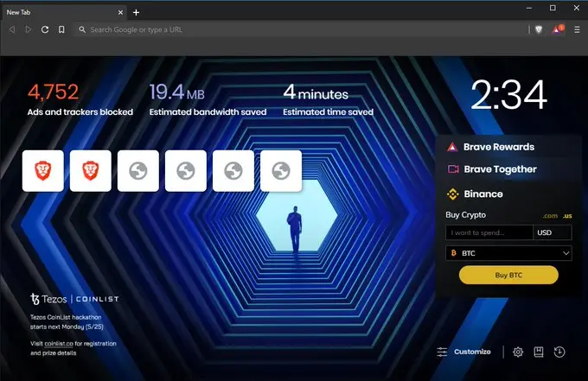Open the first globe top site tile
The width and height of the screenshot is (588, 381).
[x=138, y=171]
